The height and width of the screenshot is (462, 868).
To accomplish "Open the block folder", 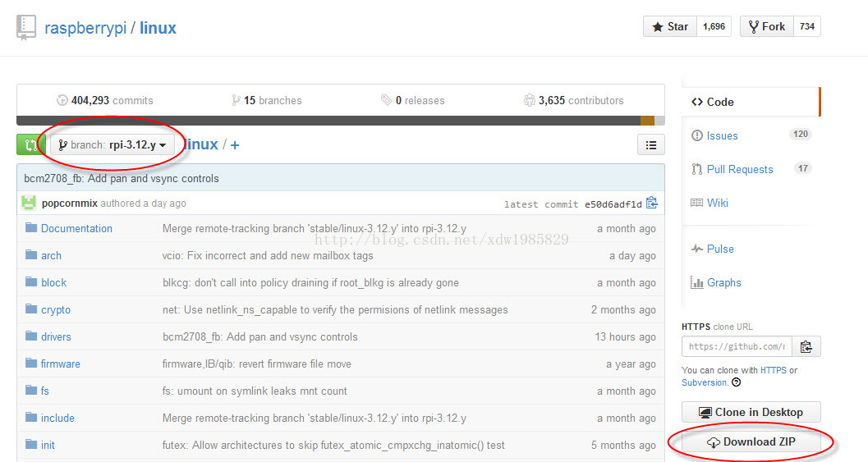I will pos(53,283).
